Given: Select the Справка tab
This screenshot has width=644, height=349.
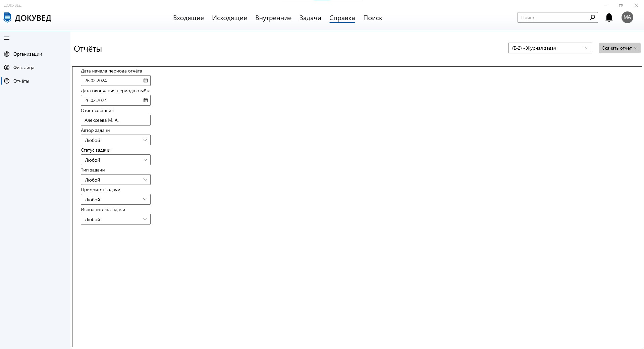Looking at the screenshot, I should point(342,18).
